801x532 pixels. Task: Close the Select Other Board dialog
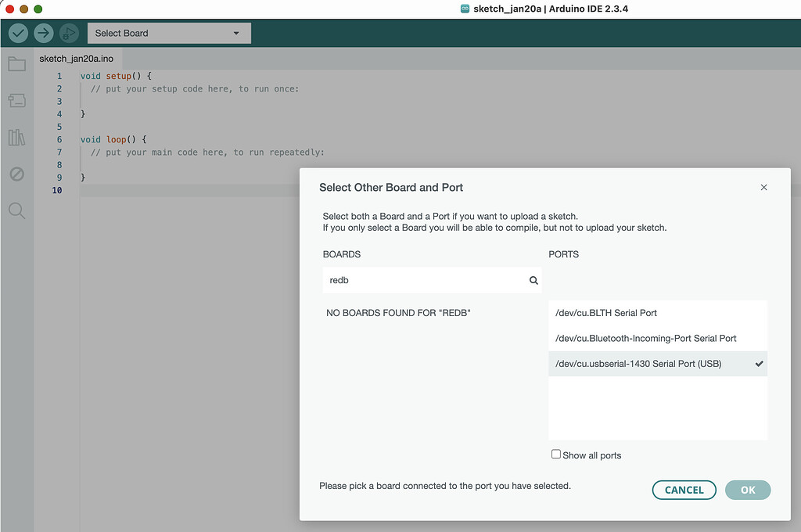pyautogui.click(x=763, y=187)
